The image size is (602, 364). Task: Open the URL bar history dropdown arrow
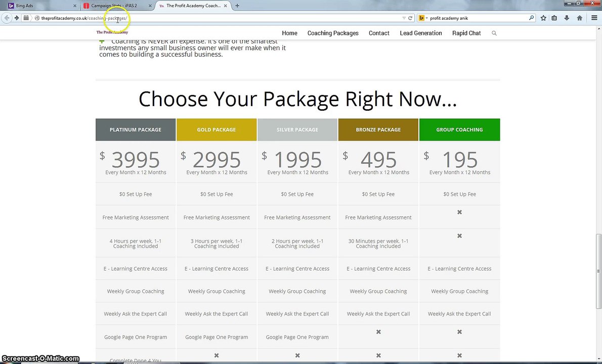404,18
